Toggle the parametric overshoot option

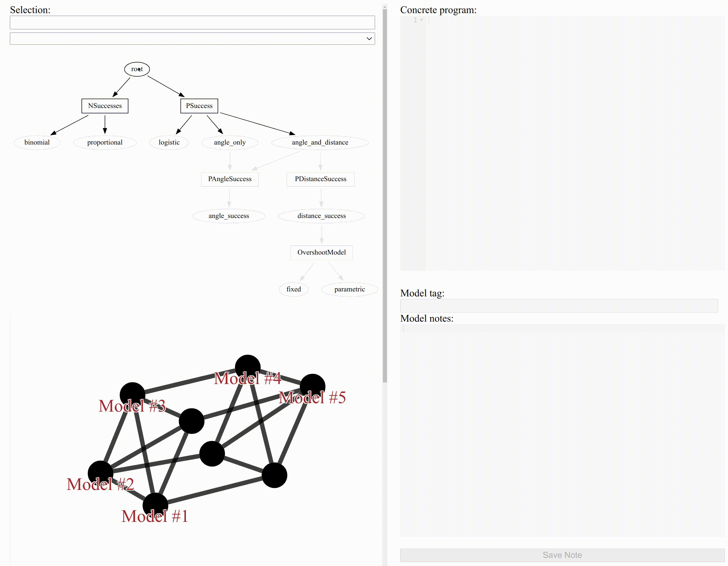[349, 289]
